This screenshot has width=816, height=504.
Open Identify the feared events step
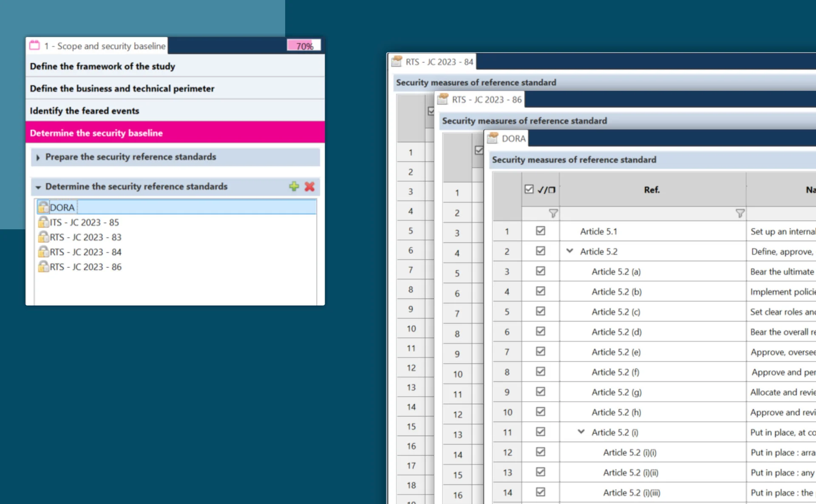175,110
